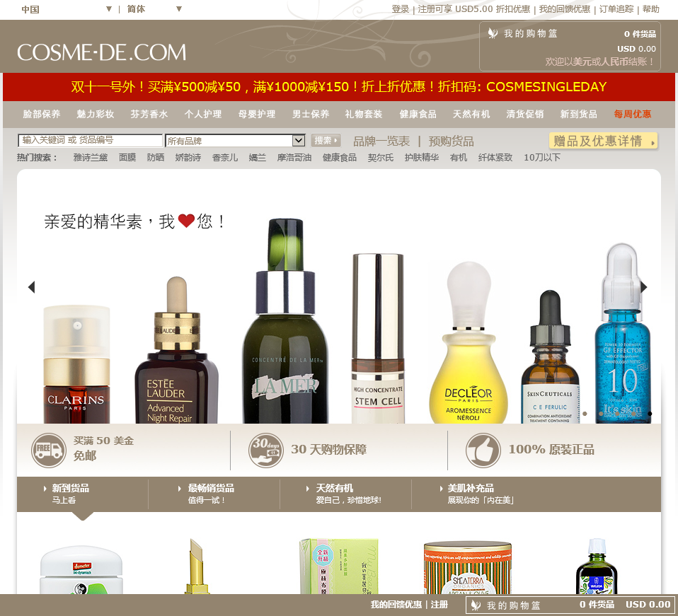The height and width of the screenshot is (616, 678).
Task: Open the 魅力彩妆 menu
Action: [x=95, y=114]
